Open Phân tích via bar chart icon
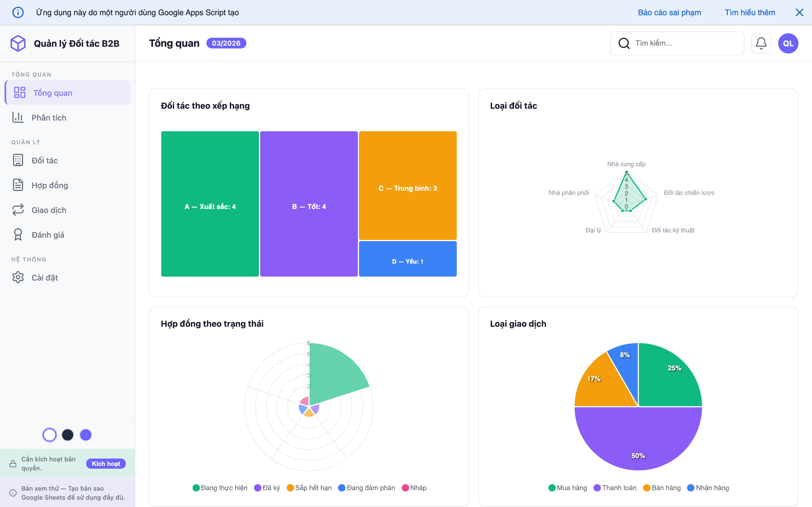Screen dimensions: 812x507 point(18,117)
